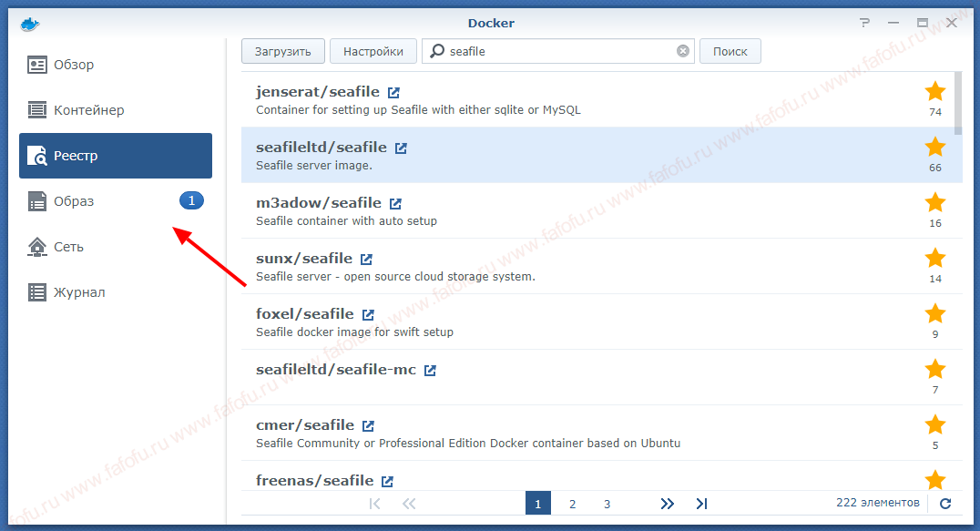
Task: Click the star icon for seafileltd/seafile
Action: click(x=935, y=148)
